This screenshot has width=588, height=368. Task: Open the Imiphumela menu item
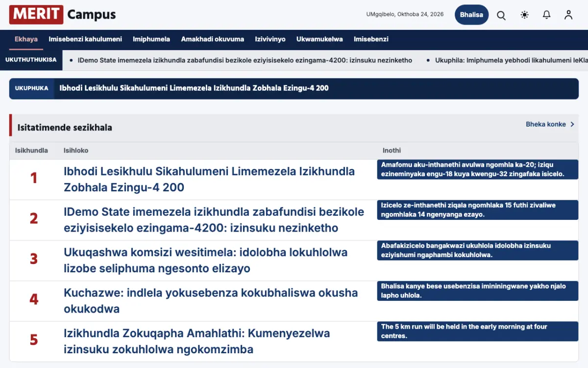click(151, 39)
